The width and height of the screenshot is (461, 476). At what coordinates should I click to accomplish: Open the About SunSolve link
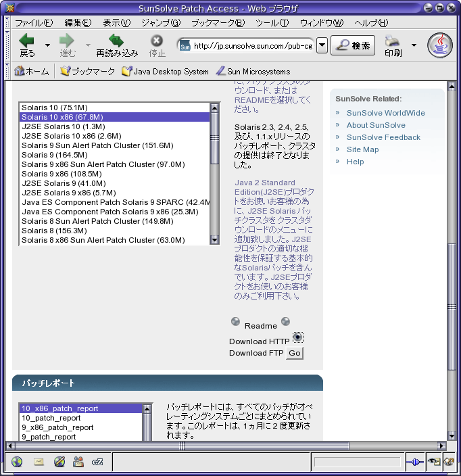[x=376, y=125]
